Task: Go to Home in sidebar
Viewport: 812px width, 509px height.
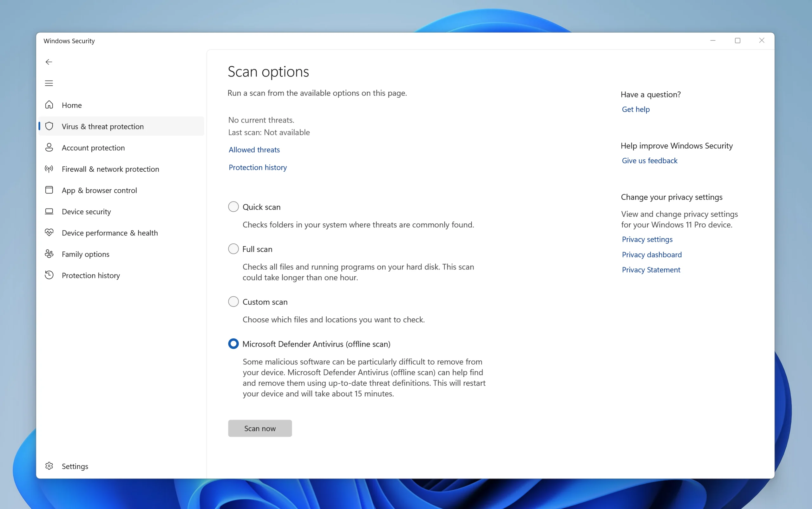Action: pos(121,105)
